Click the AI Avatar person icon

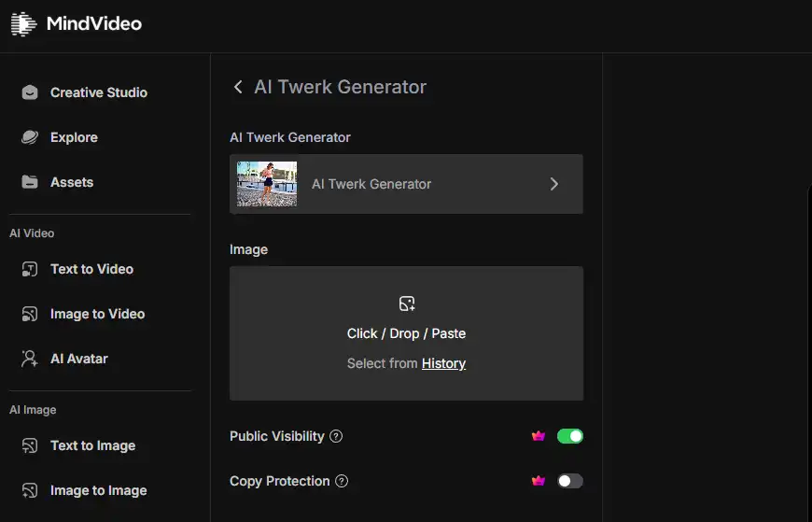[30, 359]
